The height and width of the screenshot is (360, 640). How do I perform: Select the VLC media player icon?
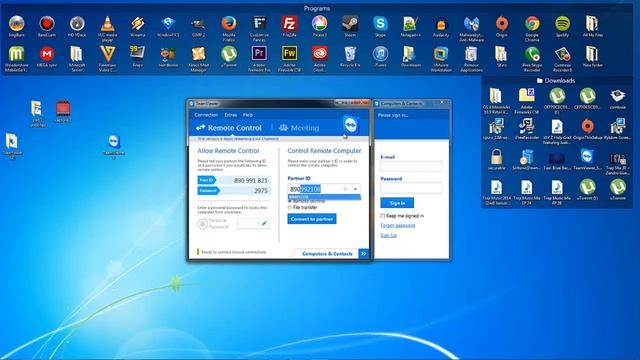point(107,29)
